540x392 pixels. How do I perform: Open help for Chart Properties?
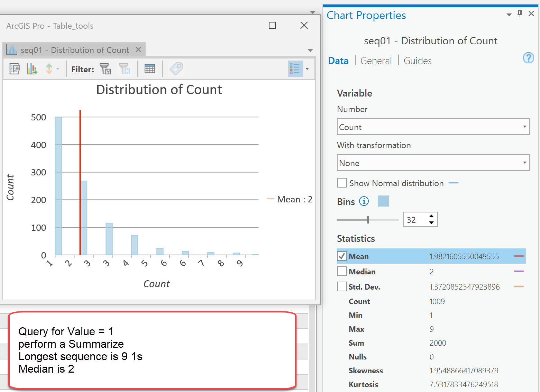click(528, 58)
